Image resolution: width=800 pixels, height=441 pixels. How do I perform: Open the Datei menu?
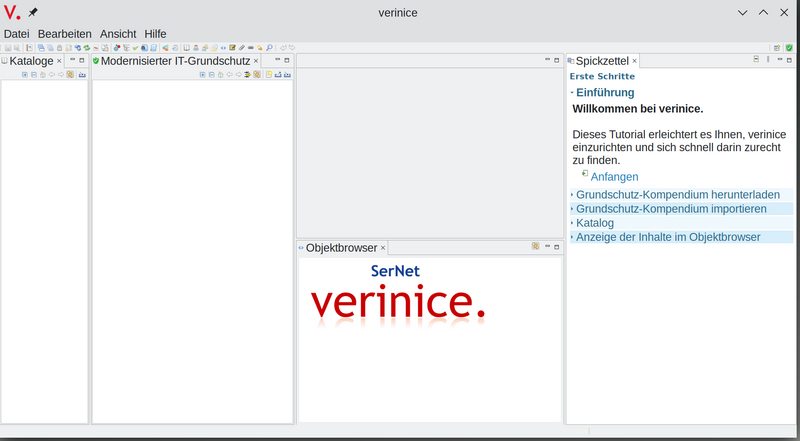point(17,34)
